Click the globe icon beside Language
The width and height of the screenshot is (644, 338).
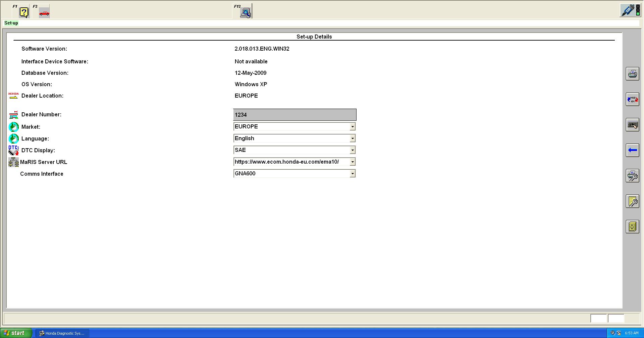click(13, 138)
